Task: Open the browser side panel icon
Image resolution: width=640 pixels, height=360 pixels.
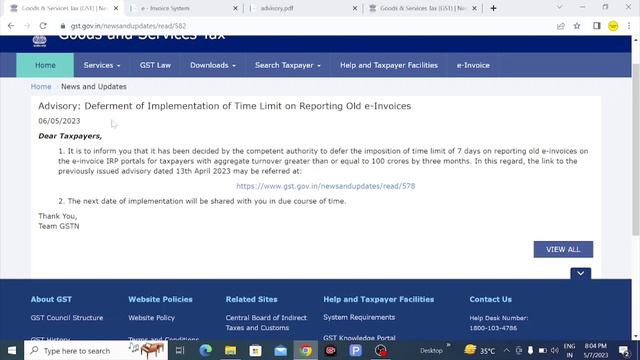Action: 596,26
